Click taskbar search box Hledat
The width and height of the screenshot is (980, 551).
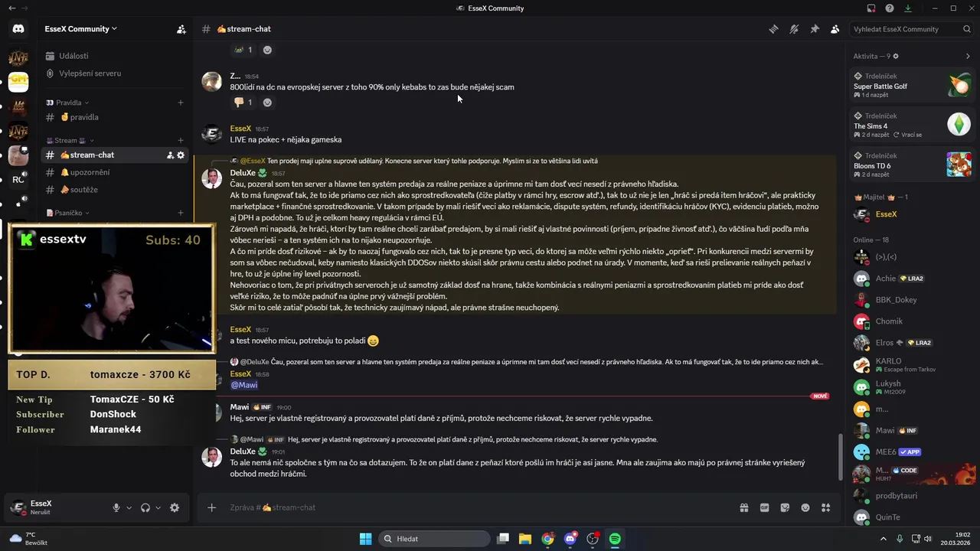click(x=436, y=539)
